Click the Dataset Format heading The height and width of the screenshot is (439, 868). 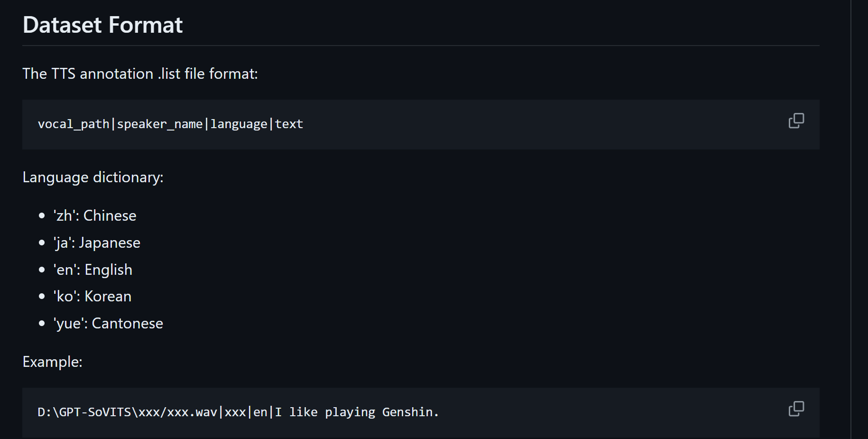tap(102, 25)
